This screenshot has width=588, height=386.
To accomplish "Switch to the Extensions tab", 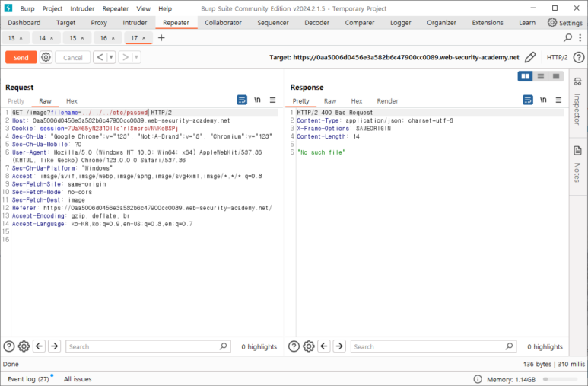I will pos(488,23).
